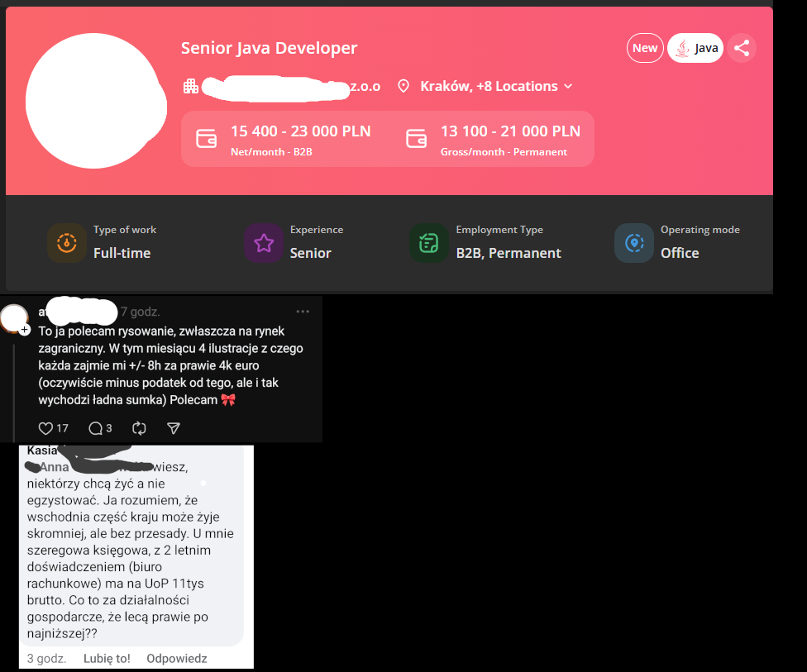Screen dimensions: 807x672
Task: Expand the Kraków +8 Locations dropdown
Action: coord(568,87)
